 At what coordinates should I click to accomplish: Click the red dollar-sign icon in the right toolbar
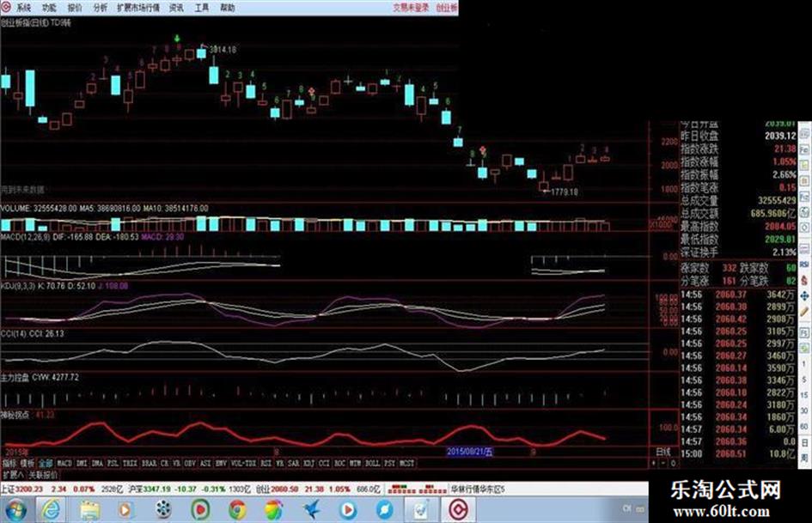point(804,280)
